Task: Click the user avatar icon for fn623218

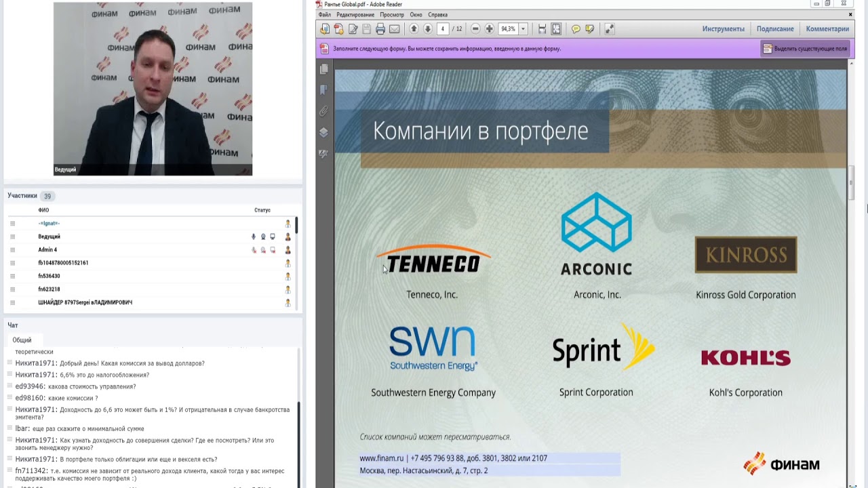Action: coord(288,289)
